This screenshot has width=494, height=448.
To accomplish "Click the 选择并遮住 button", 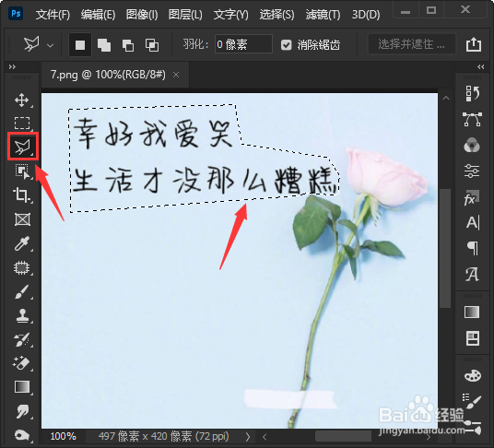I will (411, 44).
